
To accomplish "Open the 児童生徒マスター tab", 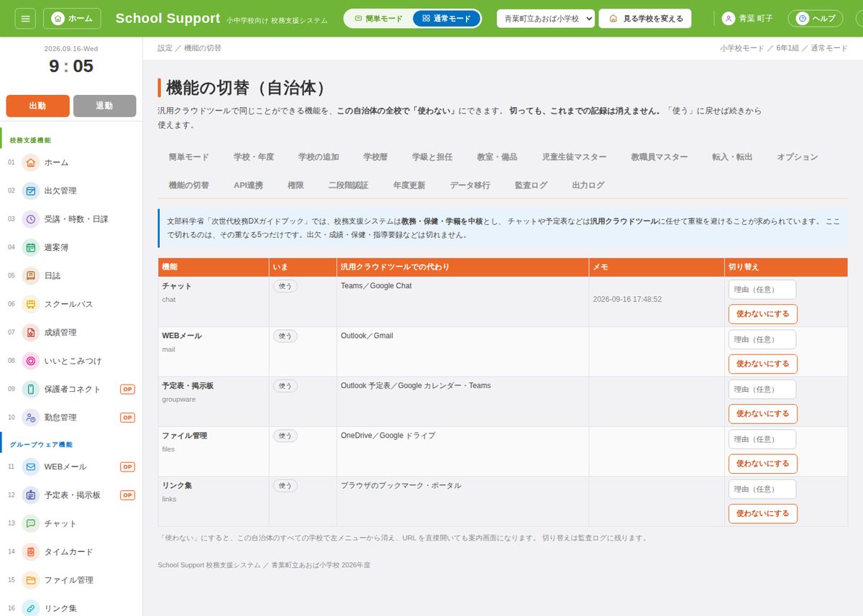I will (574, 157).
